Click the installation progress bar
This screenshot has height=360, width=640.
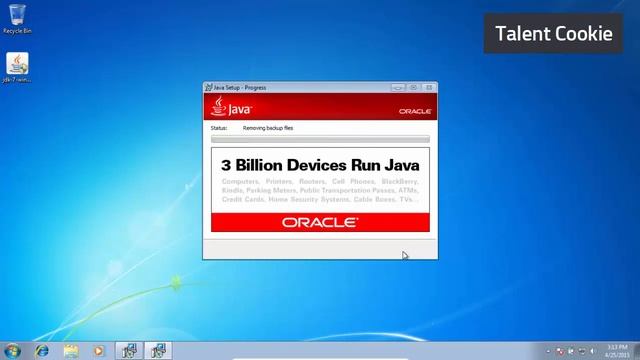coord(320,139)
